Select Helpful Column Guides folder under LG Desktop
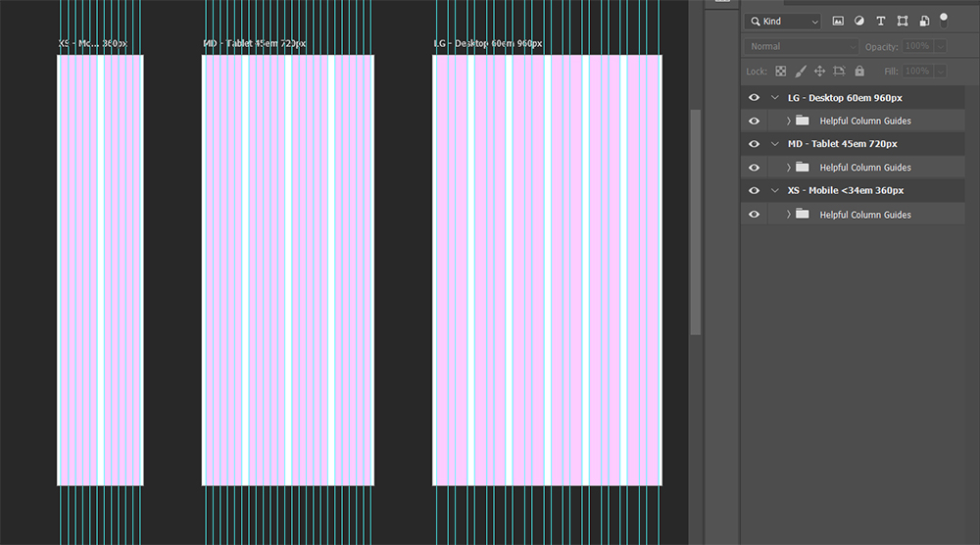Image resolution: width=980 pixels, height=545 pixels. [802, 121]
